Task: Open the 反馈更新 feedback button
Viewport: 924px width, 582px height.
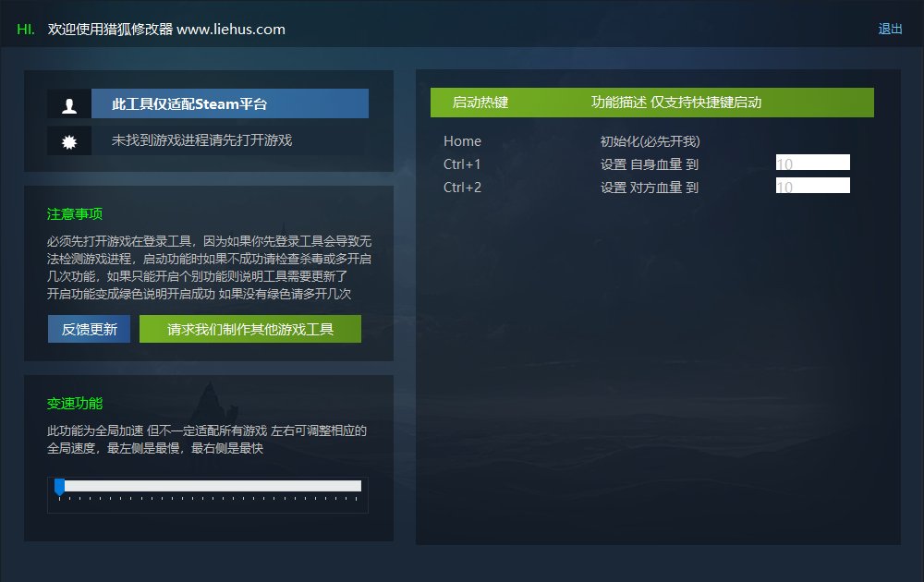Action: (89, 329)
